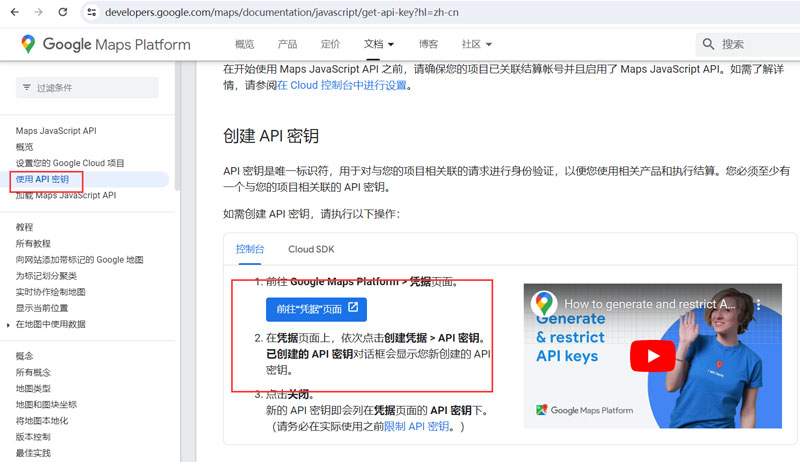Image resolution: width=800 pixels, height=462 pixels.
Task: Open 在 Cloud 控制台中进行设置 link
Action: tap(343, 85)
